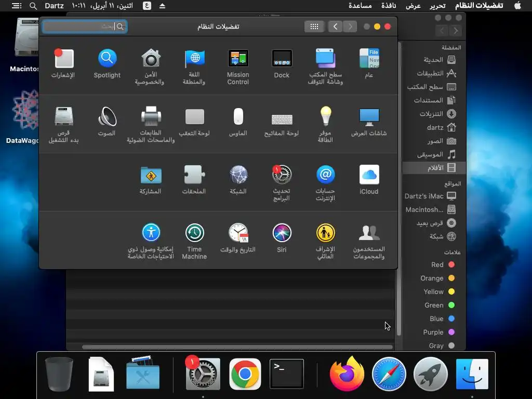Open the عرض (View) menu

pyautogui.click(x=413, y=6)
